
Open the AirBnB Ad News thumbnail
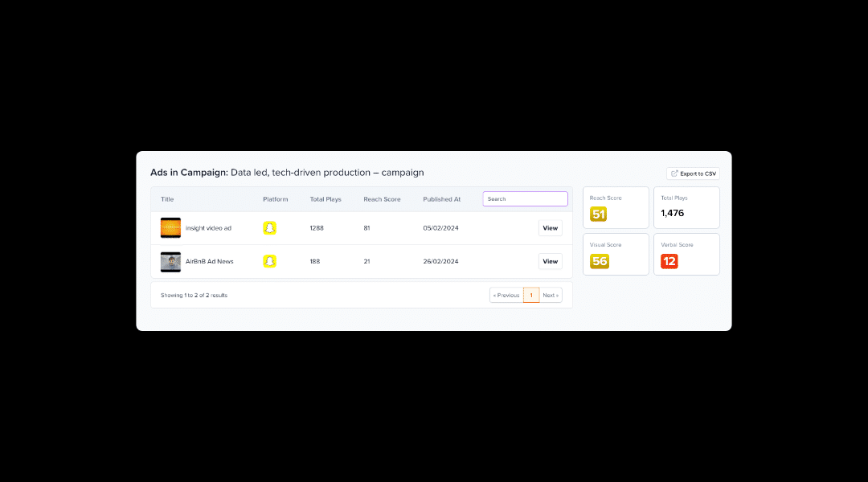[170, 261]
